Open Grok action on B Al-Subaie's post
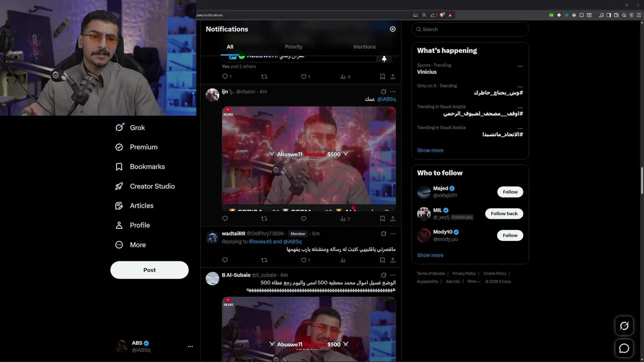 [383, 275]
